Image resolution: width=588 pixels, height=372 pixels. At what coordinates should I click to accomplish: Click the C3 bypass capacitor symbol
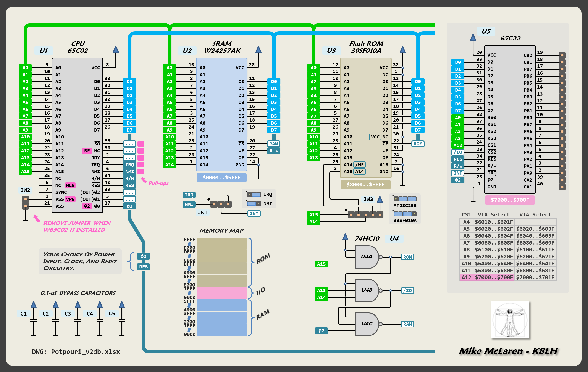(78, 320)
